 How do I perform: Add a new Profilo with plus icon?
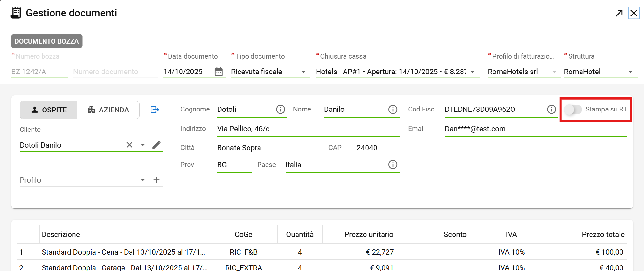(x=156, y=180)
